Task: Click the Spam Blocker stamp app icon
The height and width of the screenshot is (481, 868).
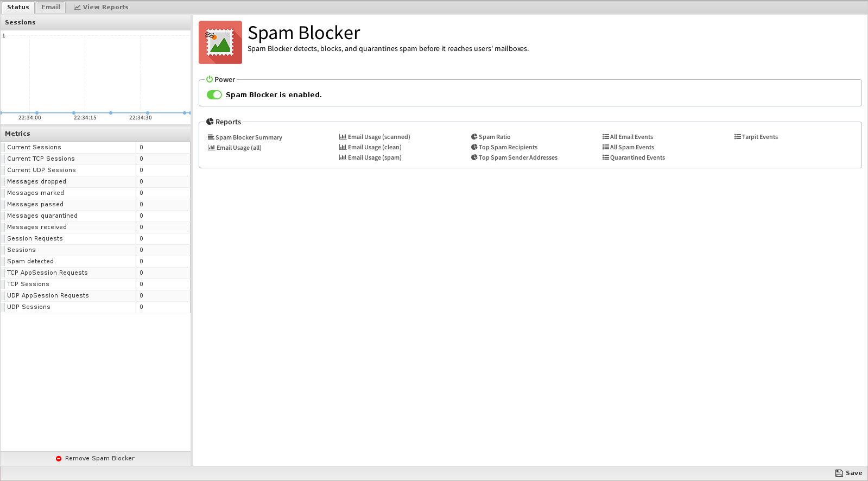Action: 220,42
